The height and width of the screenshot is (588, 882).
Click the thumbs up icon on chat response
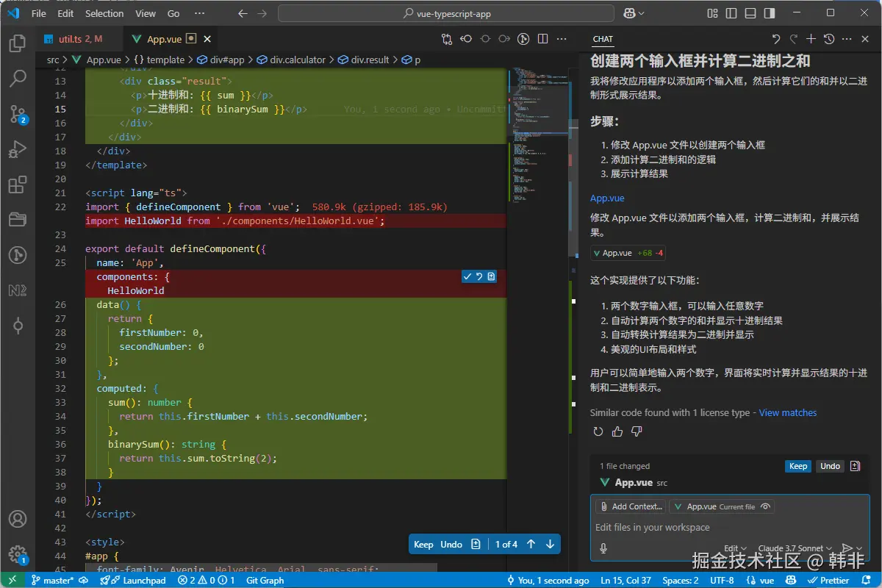pos(617,431)
